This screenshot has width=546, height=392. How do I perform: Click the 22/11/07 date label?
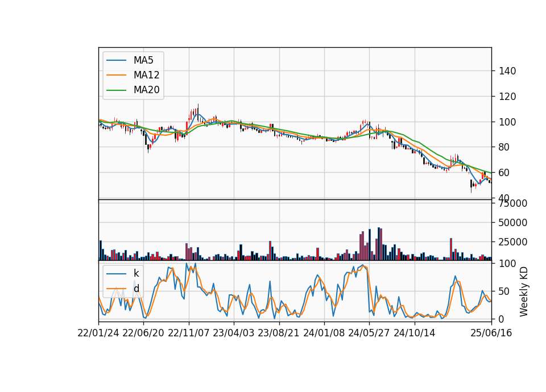coord(189,333)
